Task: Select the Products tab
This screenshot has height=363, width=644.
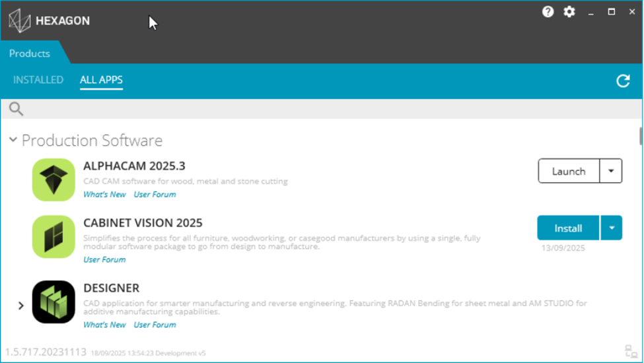Action: coord(30,53)
